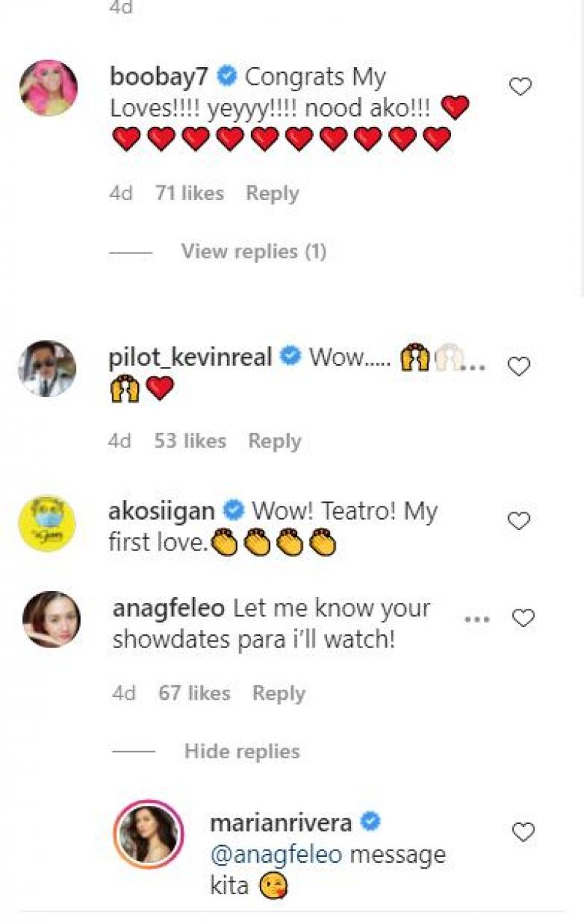Open akosiigan's yellow profile avatar
The width and height of the screenshot is (584, 924).
click(x=47, y=524)
